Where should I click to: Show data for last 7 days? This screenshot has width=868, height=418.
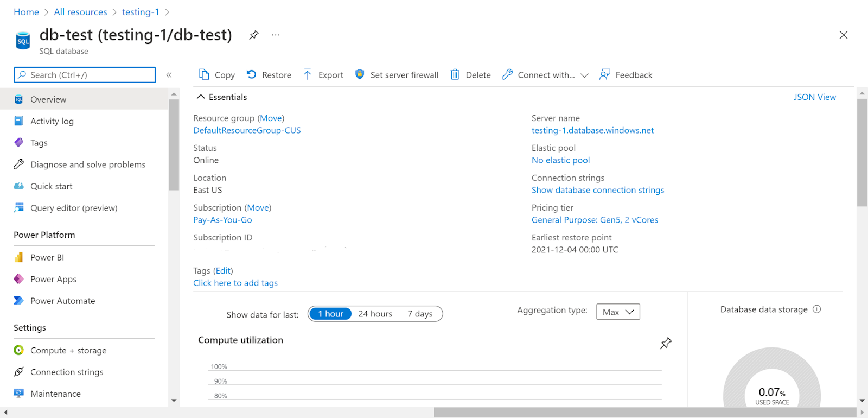420,314
